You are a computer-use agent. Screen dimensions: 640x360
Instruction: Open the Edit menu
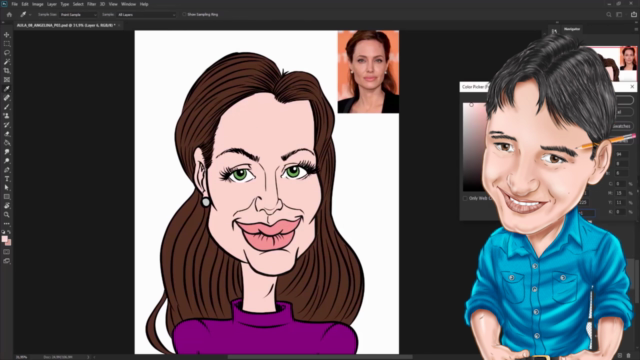pos(25,4)
